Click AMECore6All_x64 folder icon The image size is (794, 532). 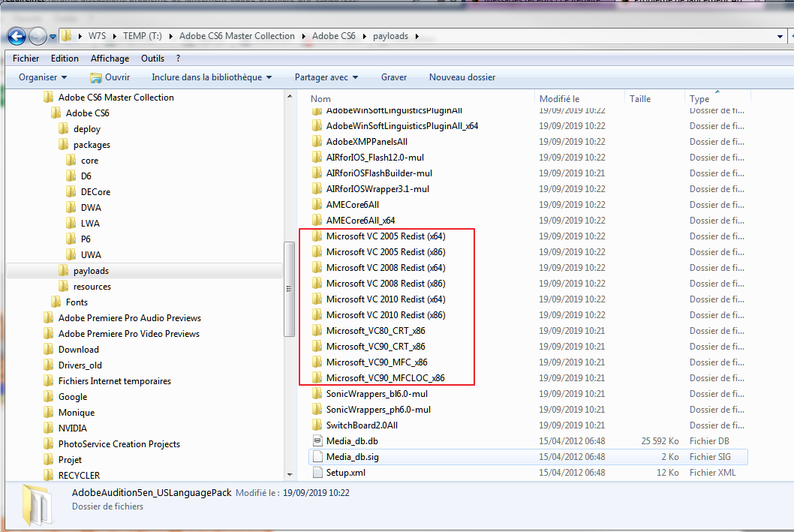[317, 220]
